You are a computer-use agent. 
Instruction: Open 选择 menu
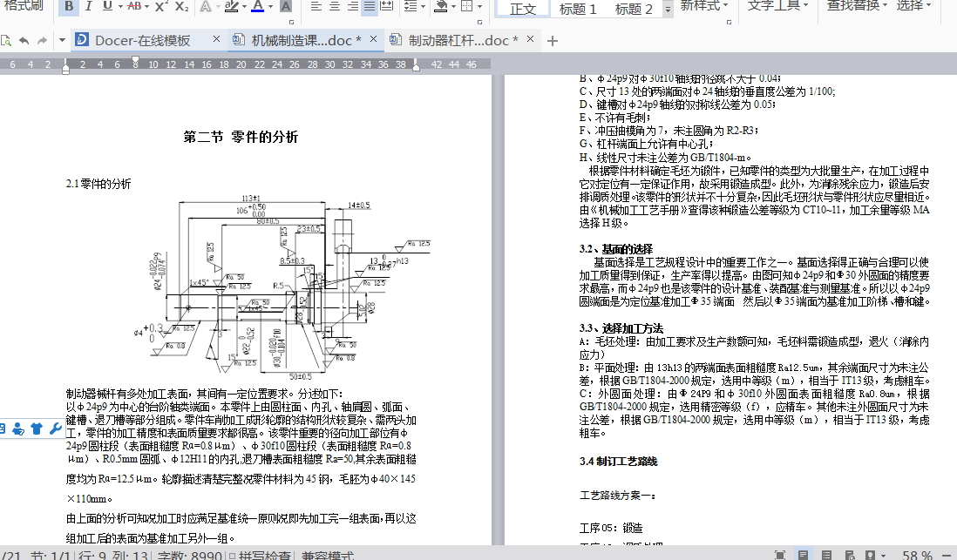(913, 5)
